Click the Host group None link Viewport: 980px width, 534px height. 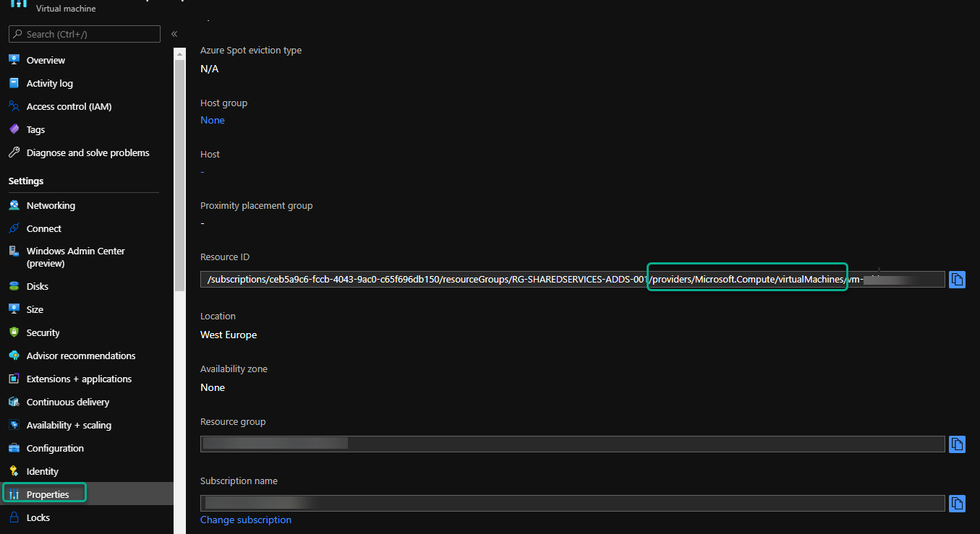[x=213, y=120]
